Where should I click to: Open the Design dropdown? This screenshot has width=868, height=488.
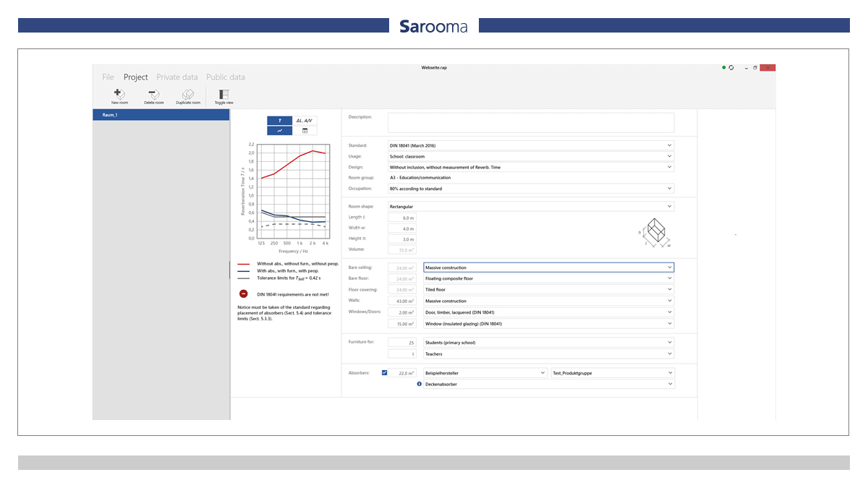point(531,167)
